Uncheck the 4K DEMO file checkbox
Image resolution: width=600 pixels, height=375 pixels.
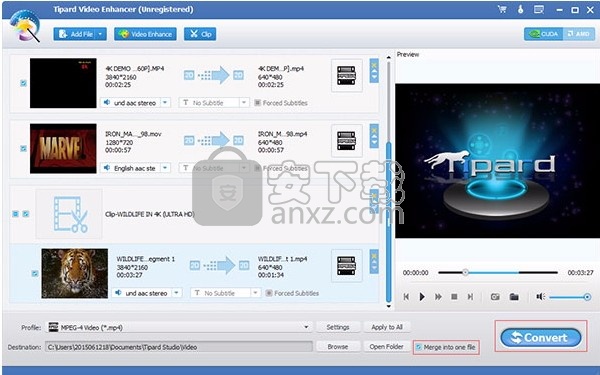(x=23, y=83)
